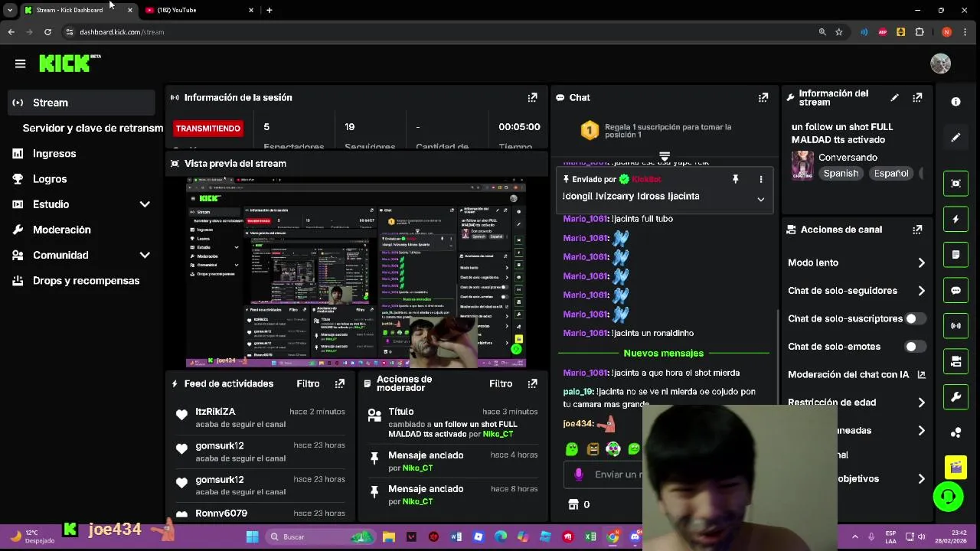Click the first green emote below chat
The width and height of the screenshot is (980, 551).
pyautogui.click(x=572, y=449)
